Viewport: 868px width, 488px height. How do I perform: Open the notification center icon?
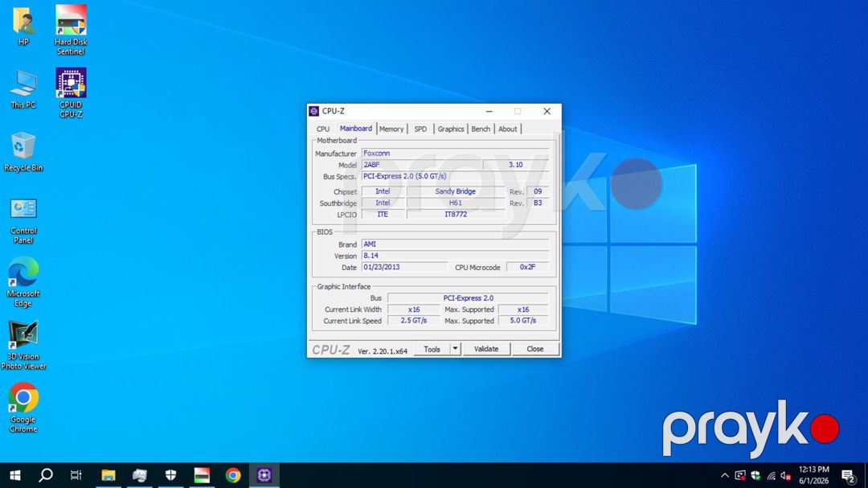[848, 475]
